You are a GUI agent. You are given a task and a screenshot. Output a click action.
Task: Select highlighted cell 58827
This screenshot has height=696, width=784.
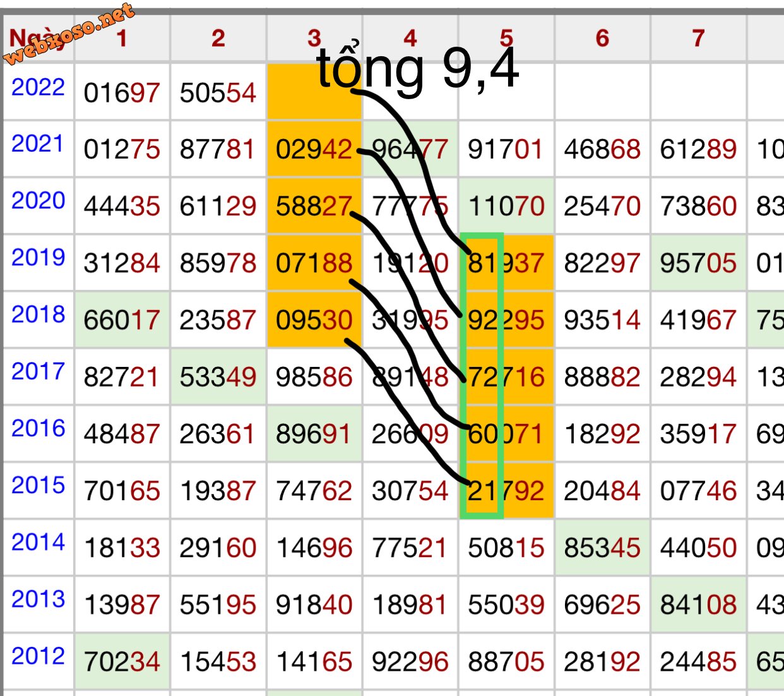[x=314, y=207]
